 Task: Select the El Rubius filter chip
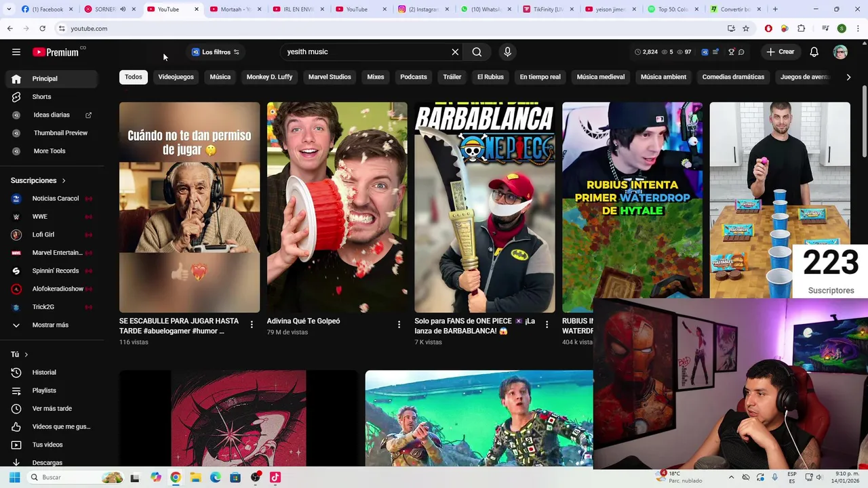point(490,77)
